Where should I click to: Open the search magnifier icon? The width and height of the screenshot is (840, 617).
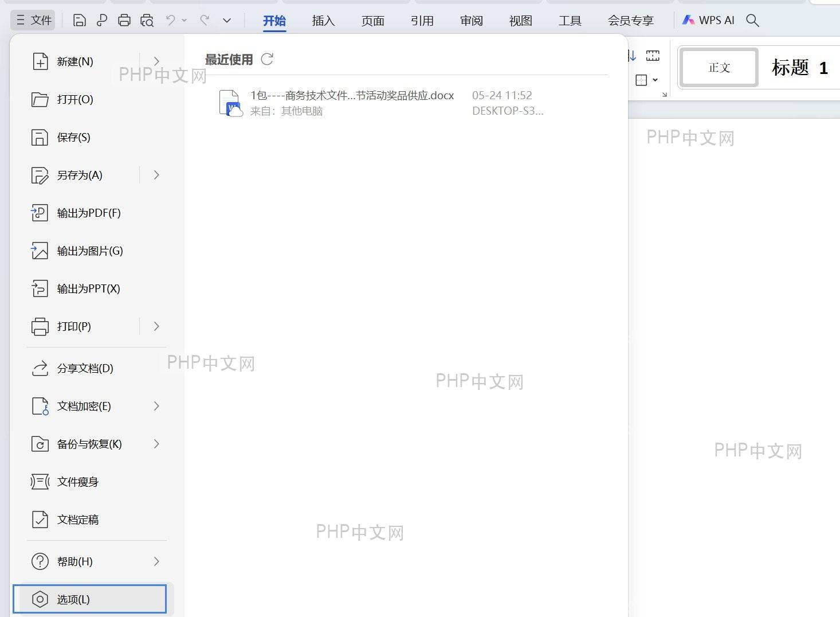[753, 21]
